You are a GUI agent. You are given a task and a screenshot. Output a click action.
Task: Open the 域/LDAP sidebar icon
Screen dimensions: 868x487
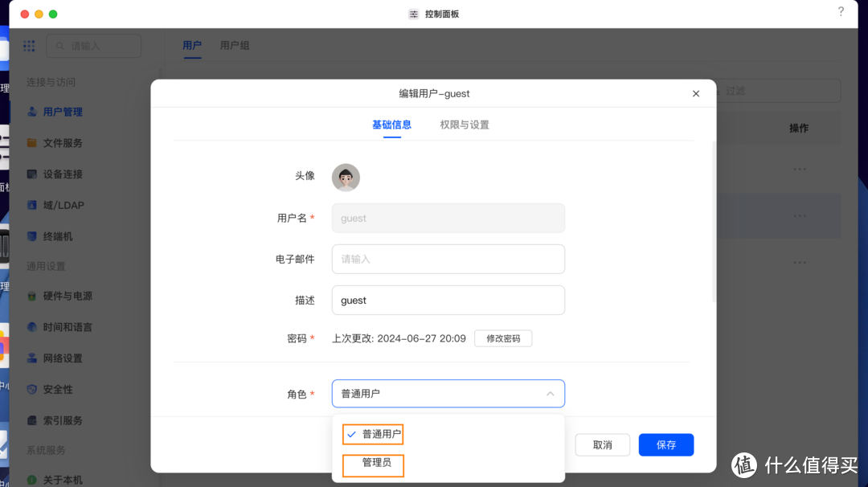(x=32, y=206)
